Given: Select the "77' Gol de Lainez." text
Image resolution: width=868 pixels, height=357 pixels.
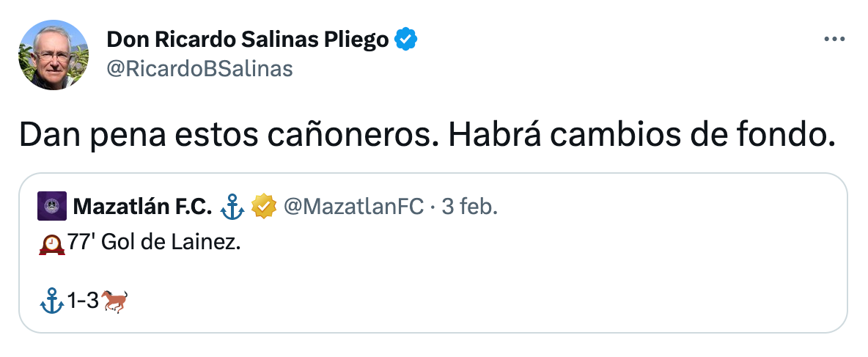Looking at the screenshot, I should pos(154,243).
